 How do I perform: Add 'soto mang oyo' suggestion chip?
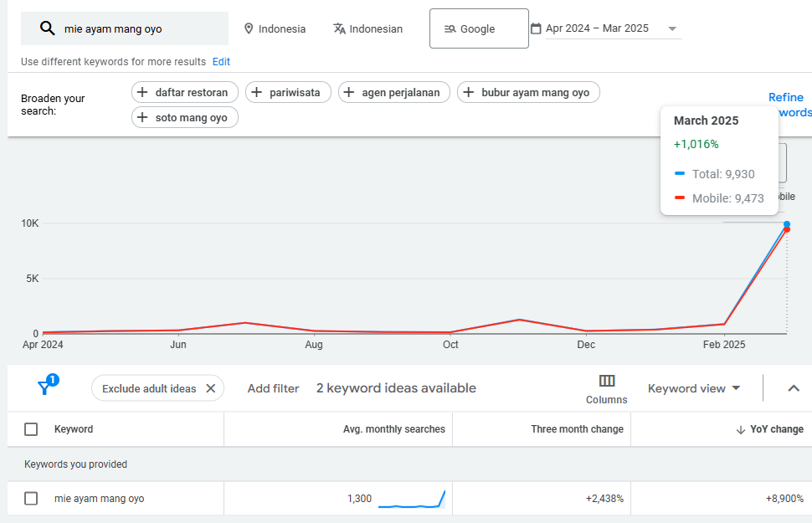(x=185, y=117)
